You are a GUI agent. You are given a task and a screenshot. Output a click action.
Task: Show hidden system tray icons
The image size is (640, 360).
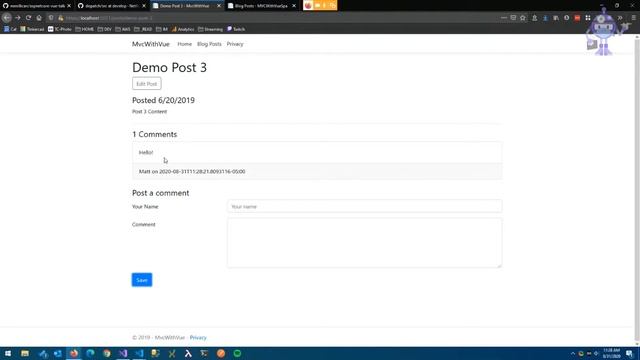coord(572,353)
